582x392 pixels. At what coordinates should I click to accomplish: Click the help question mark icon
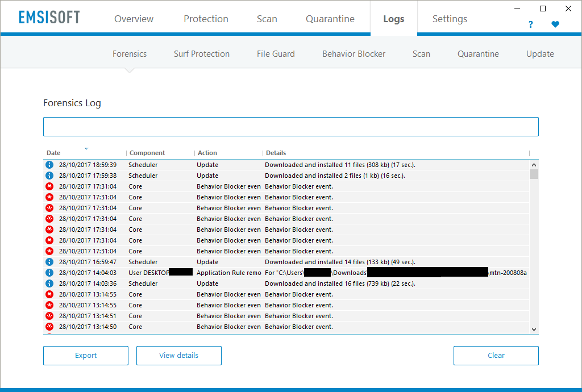click(x=530, y=24)
